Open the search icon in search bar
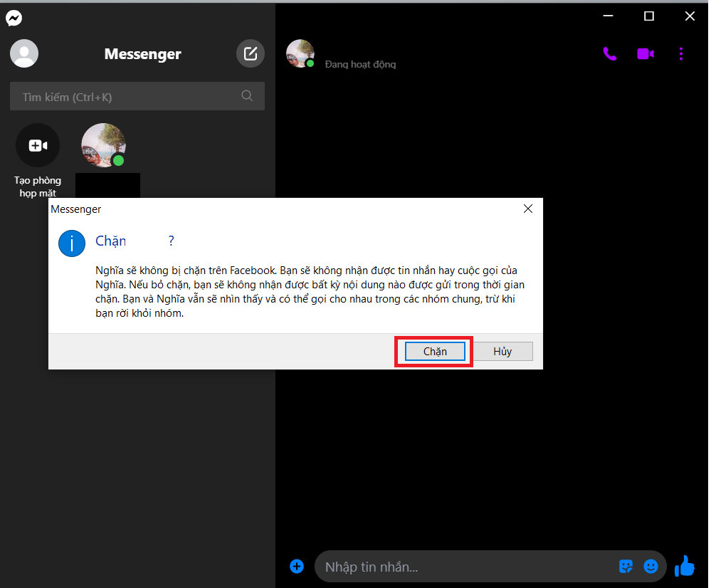Image resolution: width=711 pixels, height=588 pixels. [x=246, y=95]
